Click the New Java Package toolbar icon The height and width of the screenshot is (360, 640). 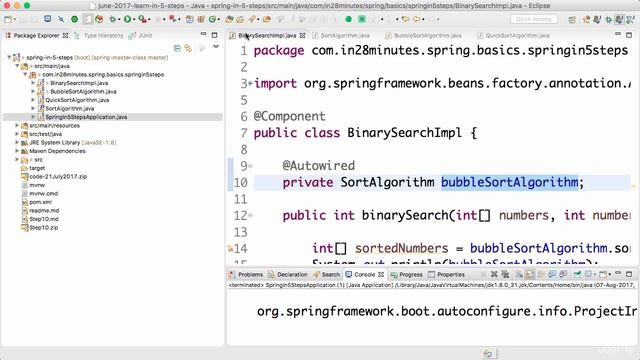tap(201, 19)
